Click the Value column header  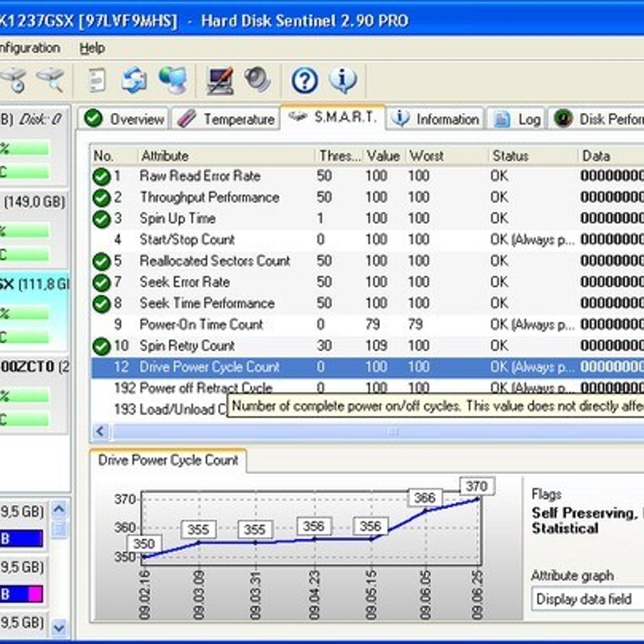tap(384, 156)
